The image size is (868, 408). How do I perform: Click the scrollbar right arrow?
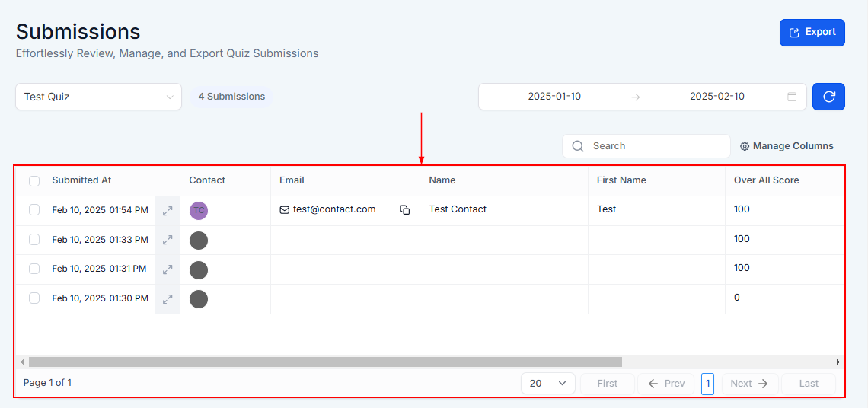(838, 362)
